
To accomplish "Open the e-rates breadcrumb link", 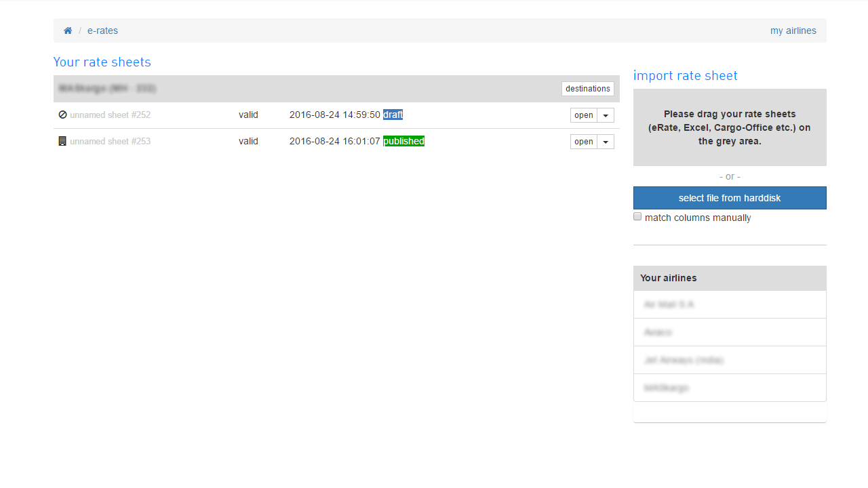I will (102, 30).
